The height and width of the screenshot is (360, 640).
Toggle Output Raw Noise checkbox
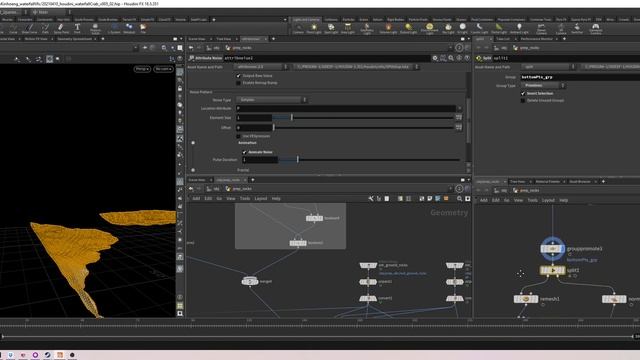(238, 76)
